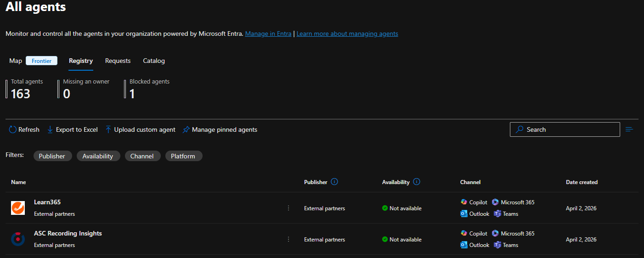Image resolution: width=644 pixels, height=258 pixels.
Task: Click the Publisher column info icon
Action: pos(334,182)
